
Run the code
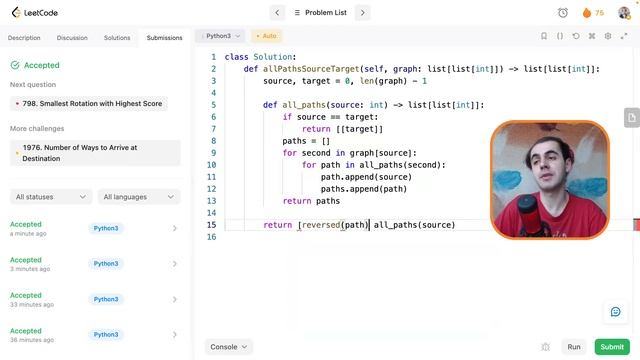pos(574,347)
